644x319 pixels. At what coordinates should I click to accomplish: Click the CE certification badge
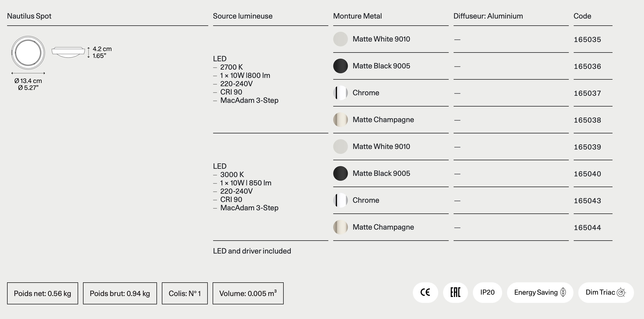click(425, 292)
